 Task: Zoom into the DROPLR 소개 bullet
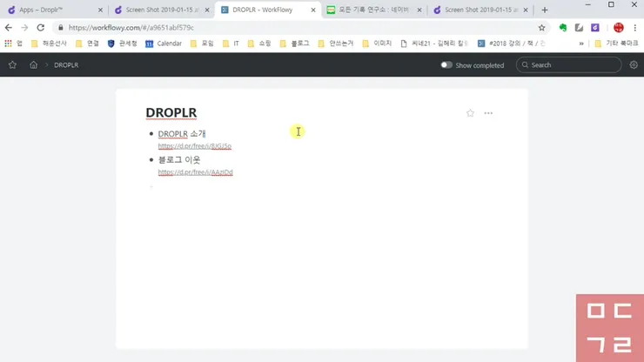point(151,134)
